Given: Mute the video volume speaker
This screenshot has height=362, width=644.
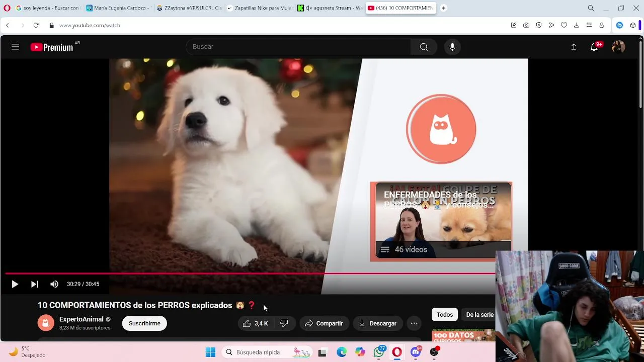Looking at the screenshot, I should 54,284.
